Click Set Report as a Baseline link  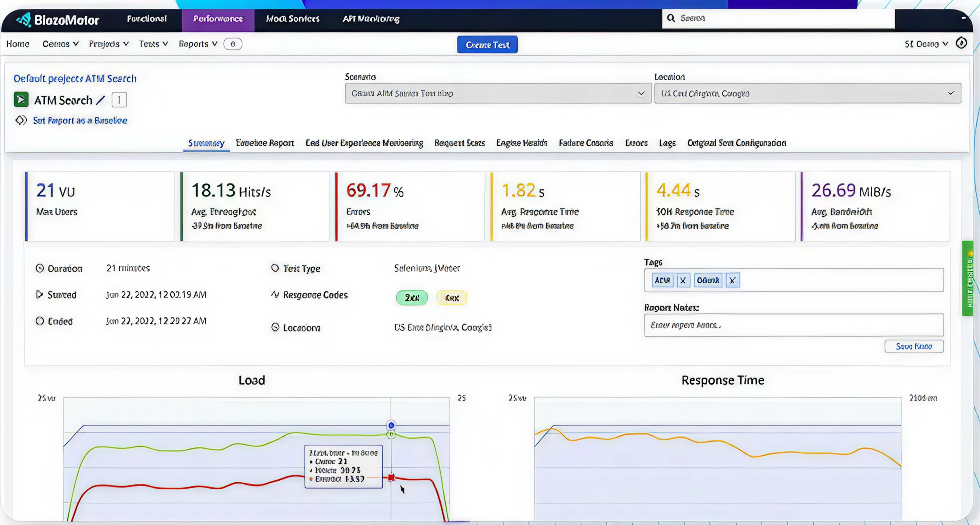pyautogui.click(x=80, y=121)
